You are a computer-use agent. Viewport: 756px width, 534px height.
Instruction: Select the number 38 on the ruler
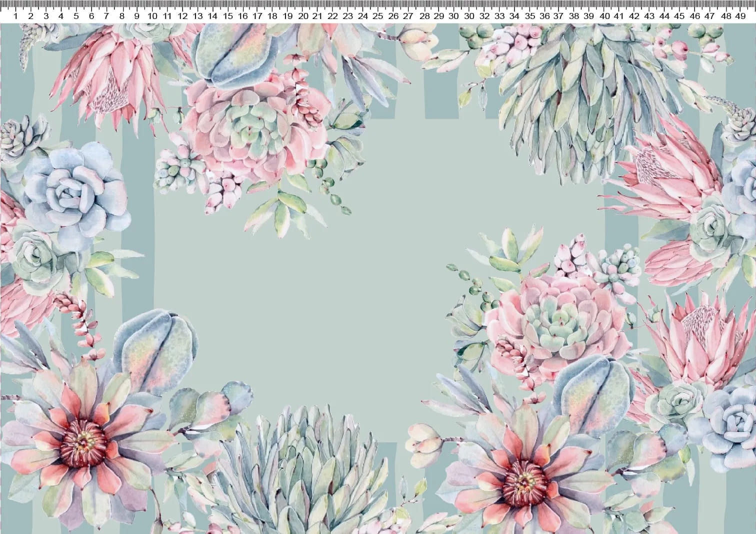click(x=574, y=16)
